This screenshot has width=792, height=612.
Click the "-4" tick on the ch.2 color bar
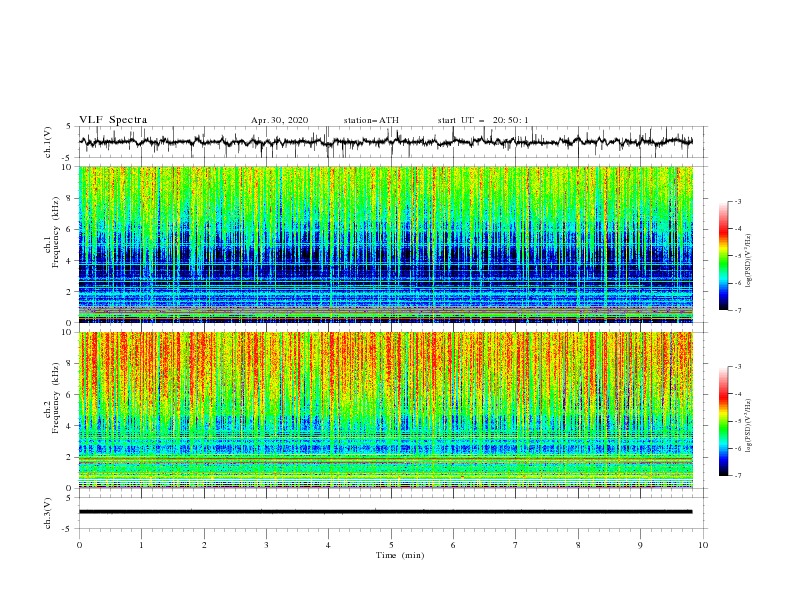[738, 394]
